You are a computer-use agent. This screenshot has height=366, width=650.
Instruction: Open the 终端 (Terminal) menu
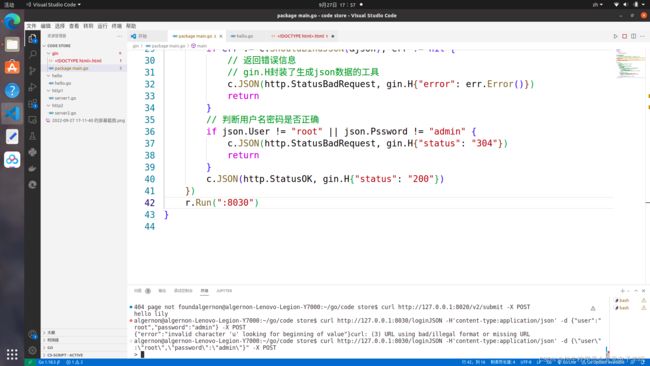click(116, 26)
